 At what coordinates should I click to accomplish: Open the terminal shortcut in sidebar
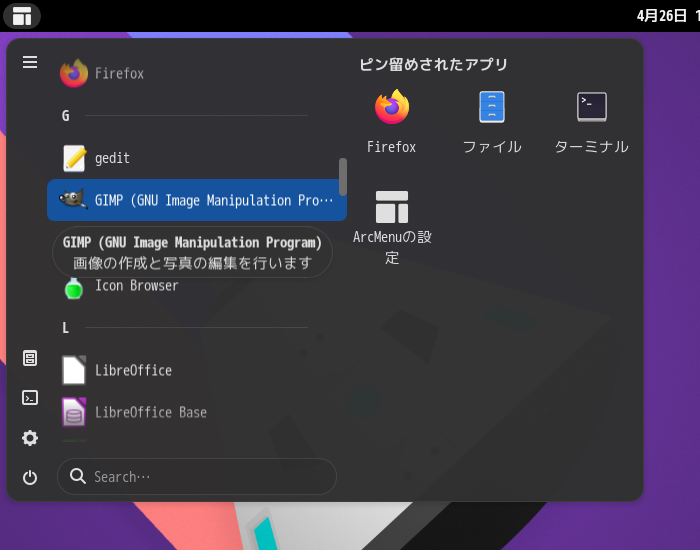(x=30, y=397)
